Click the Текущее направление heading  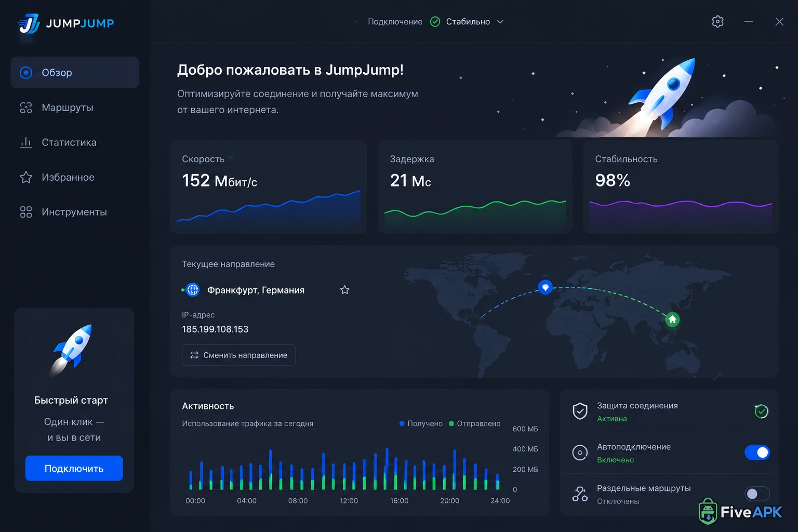tap(228, 264)
